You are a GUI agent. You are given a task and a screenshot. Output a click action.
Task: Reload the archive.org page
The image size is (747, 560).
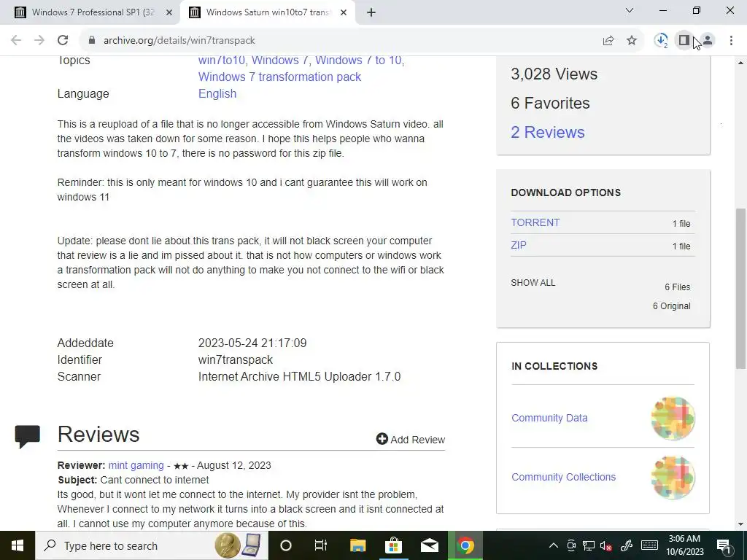click(x=63, y=41)
